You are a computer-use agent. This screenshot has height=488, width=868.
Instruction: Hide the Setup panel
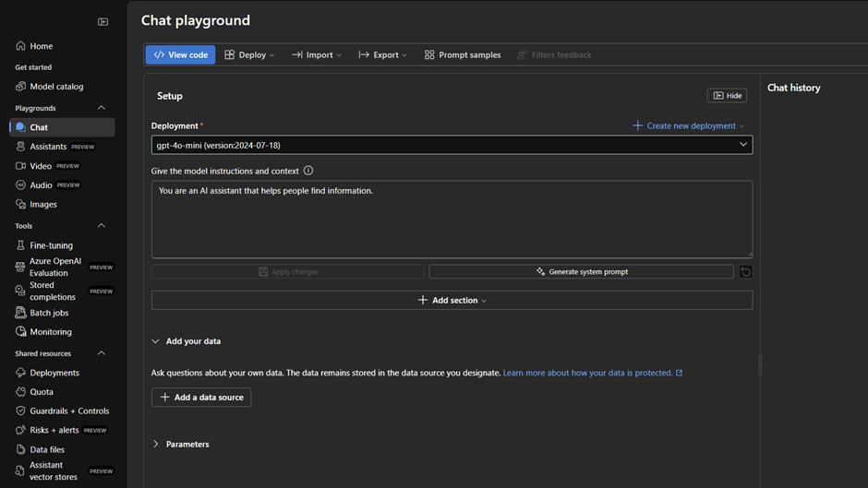[727, 96]
